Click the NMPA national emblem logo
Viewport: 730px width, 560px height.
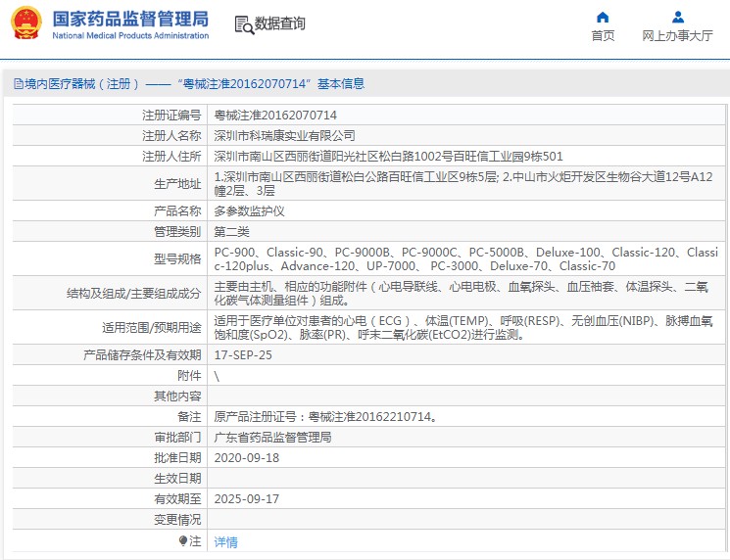26,23
